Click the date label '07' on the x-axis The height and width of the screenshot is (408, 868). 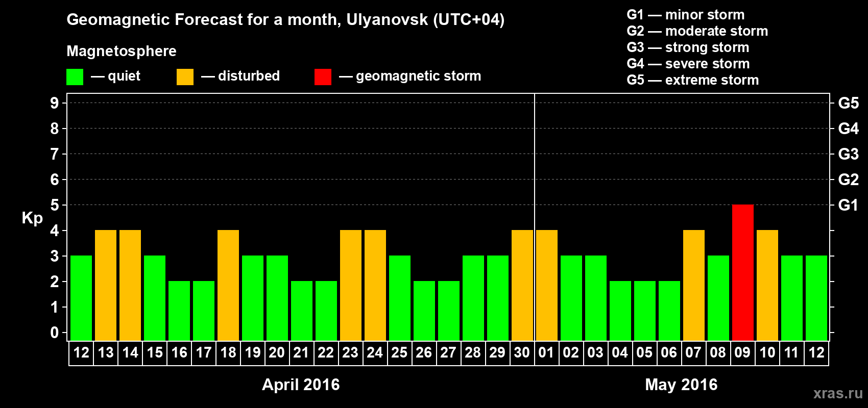(x=693, y=352)
